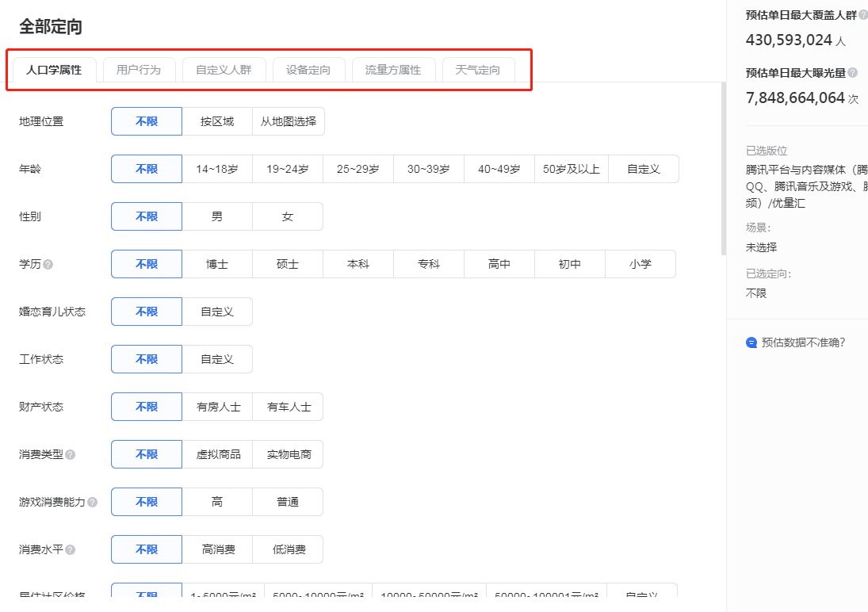868x612 pixels.
Task: Click 自定义 to set custom age range
Action: [x=644, y=168]
